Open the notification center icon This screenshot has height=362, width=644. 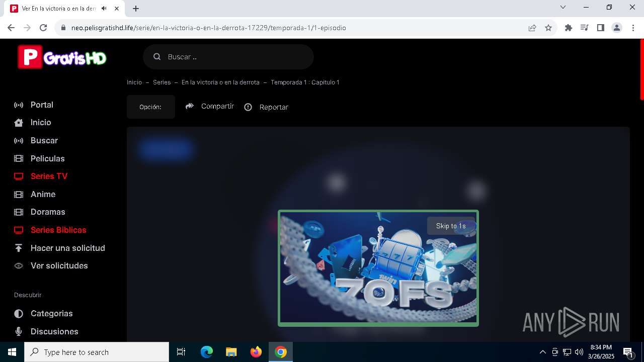628,352
